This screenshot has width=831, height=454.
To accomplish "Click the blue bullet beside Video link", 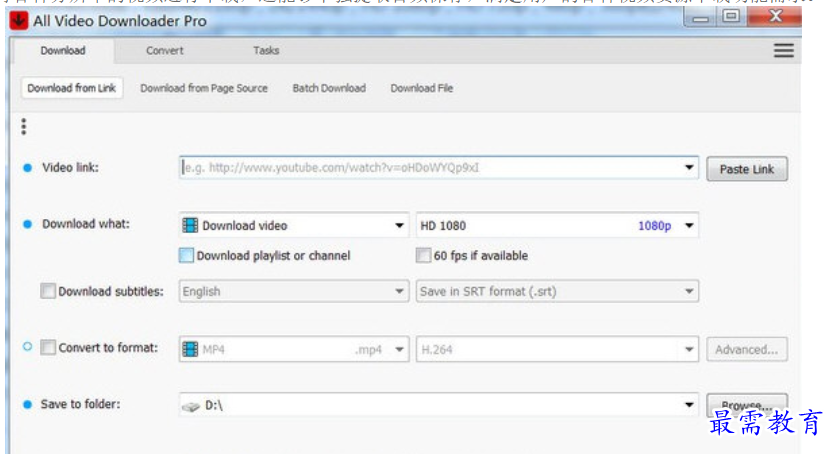I will click(28, 168).
